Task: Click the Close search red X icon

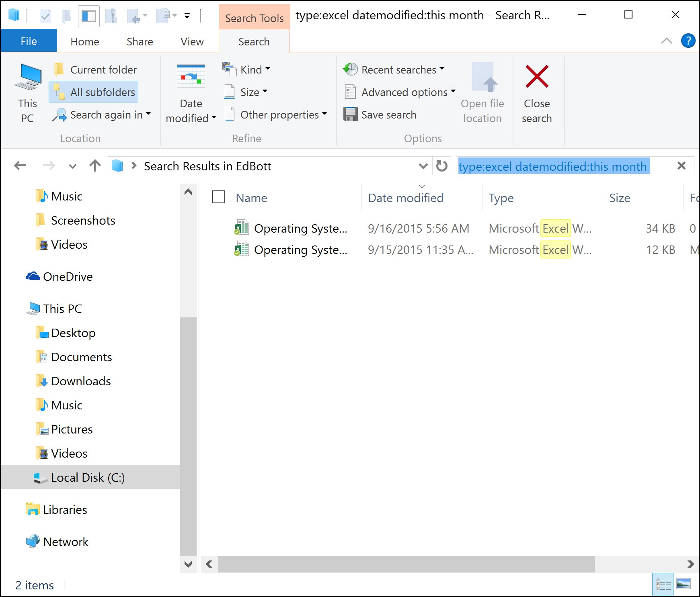Action: click(537, 77)
